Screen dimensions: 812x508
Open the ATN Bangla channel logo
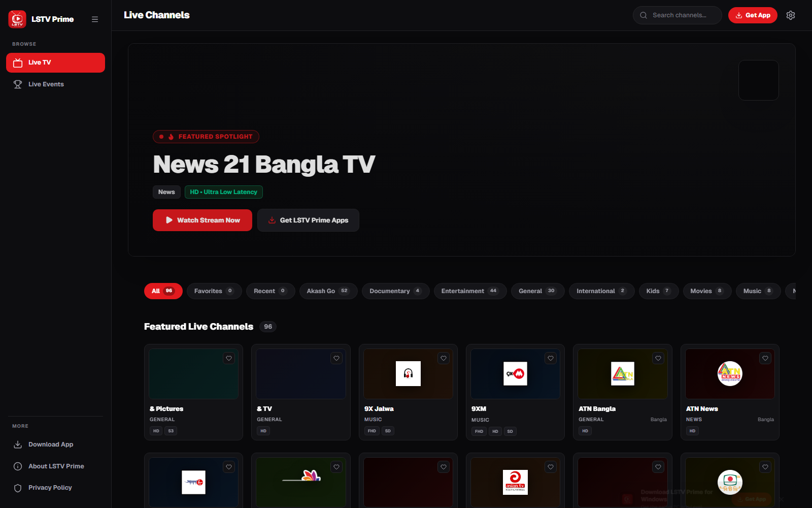[x=623, y=374]
